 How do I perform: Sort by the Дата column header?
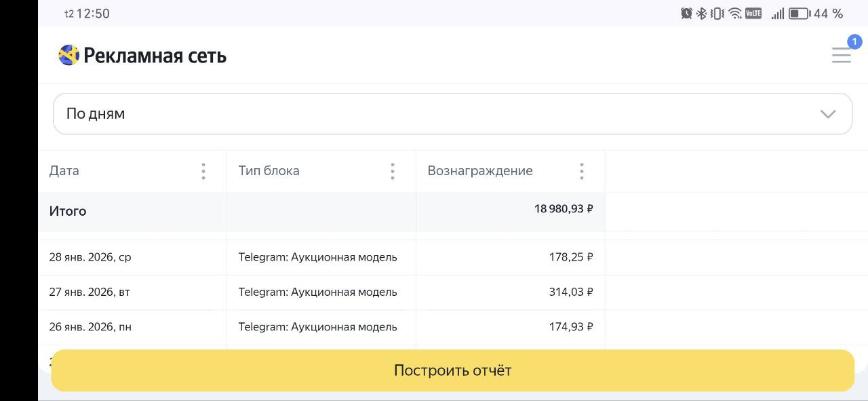[64, 171]
